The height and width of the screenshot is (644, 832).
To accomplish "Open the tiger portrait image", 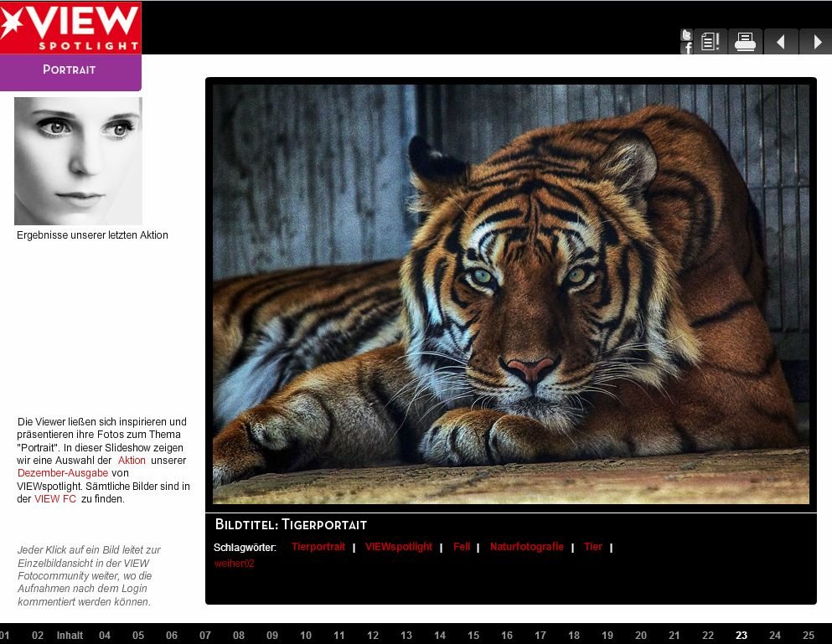I will [510, 294].
